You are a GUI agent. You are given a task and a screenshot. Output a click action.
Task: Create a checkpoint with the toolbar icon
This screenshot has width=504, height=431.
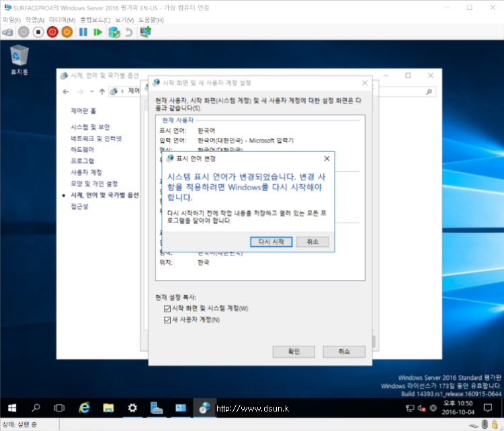(x=114, y=32)
